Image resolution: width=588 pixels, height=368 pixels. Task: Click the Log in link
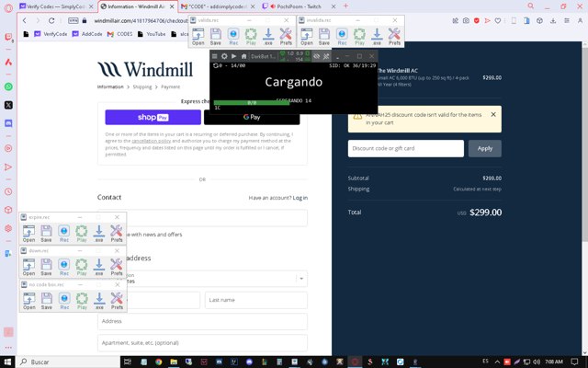tap(300, 198)
